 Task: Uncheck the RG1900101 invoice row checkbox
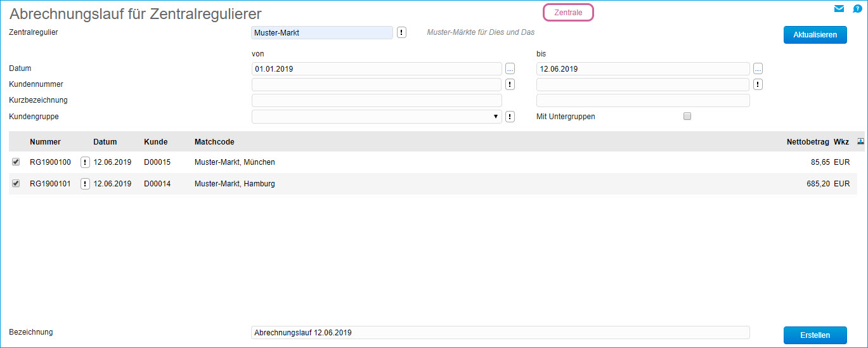pyautogui.click(x=16, y=184)
